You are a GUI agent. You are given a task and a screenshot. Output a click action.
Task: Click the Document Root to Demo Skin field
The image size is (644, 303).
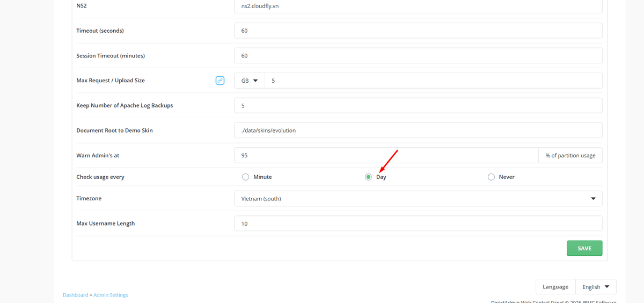pos(418,131)
